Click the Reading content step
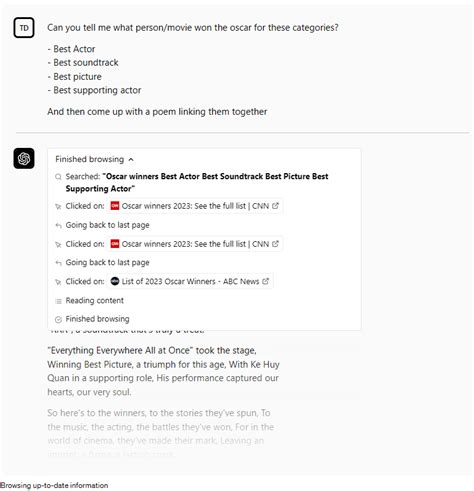 95,301
